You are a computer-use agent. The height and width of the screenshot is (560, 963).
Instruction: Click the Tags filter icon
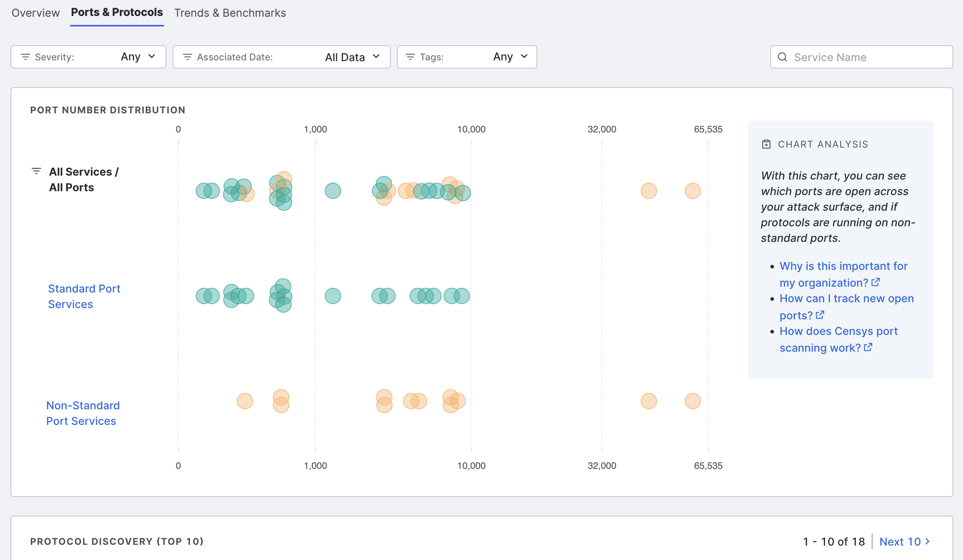point(410,57)
